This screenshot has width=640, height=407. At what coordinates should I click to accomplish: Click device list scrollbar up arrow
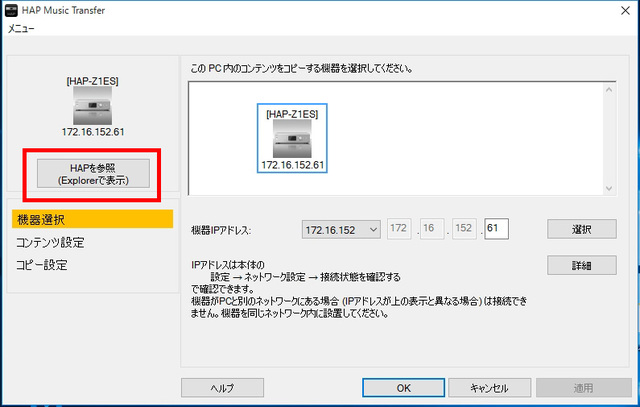coord(609,90)
